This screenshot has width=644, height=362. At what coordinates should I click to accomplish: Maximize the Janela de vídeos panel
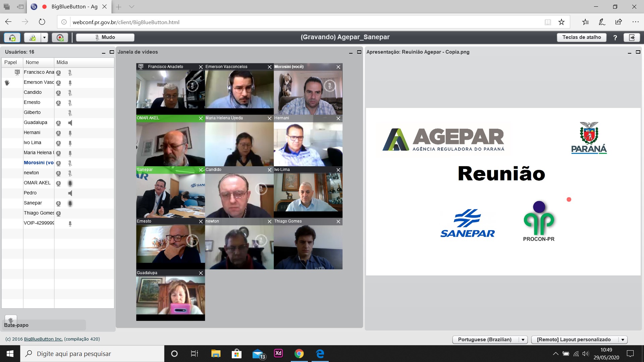pyautogui.click(x=359, y=52)
